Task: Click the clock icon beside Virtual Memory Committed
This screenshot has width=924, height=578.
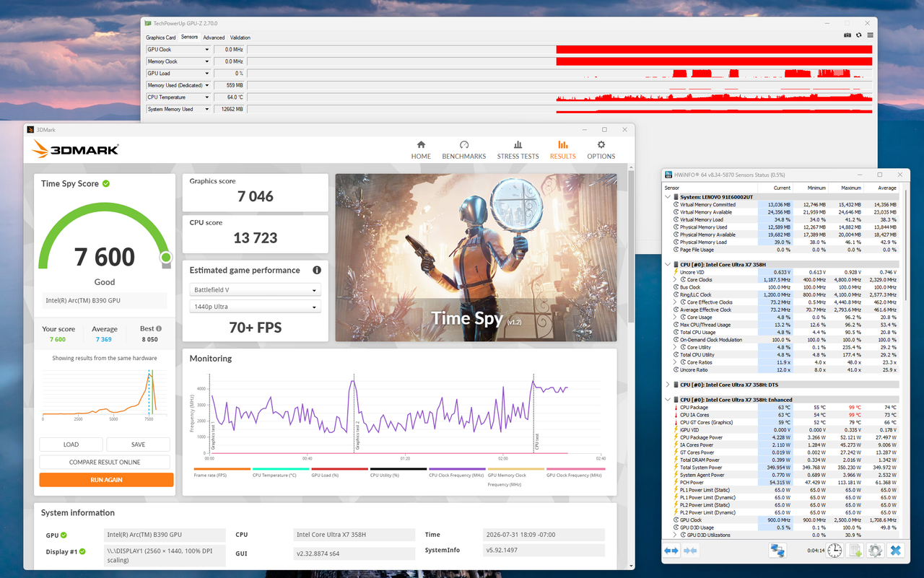Action: click(x=676, y=205)
